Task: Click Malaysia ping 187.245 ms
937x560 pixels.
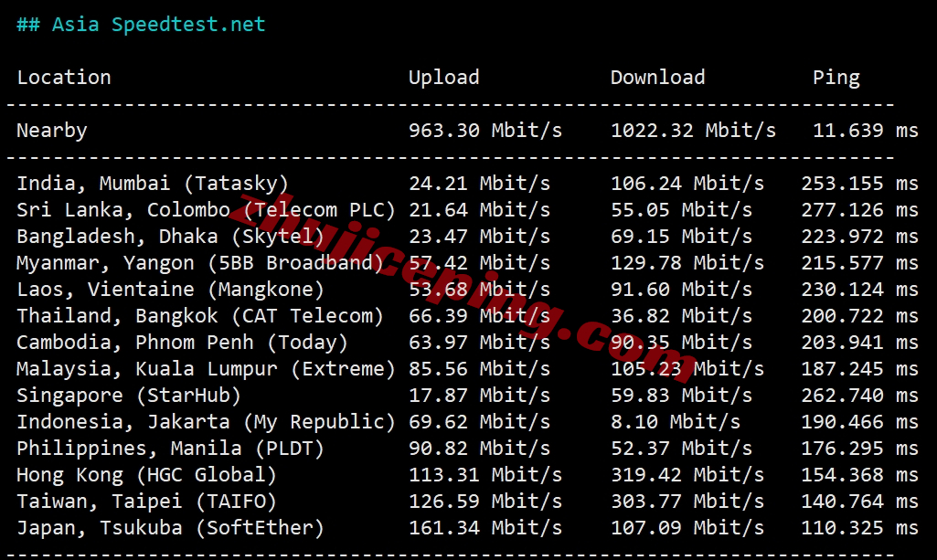Action: pyautogui.click(x=860, y=369)
